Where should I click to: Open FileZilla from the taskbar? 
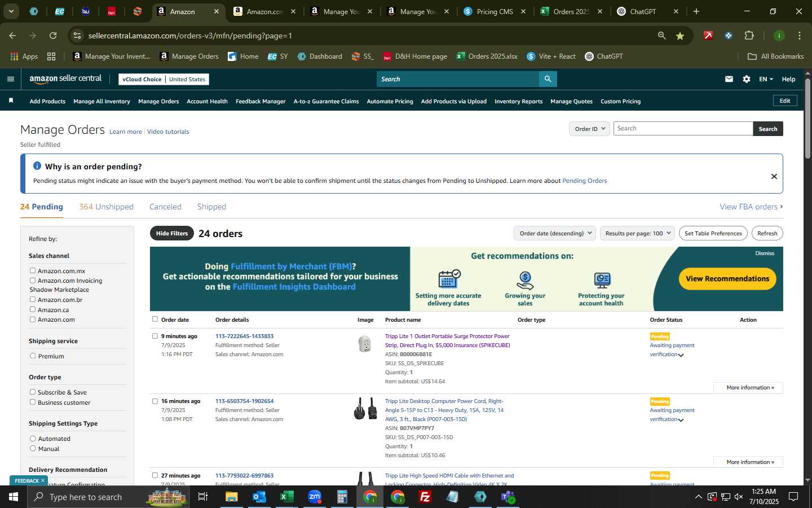(x=425, y=497)
